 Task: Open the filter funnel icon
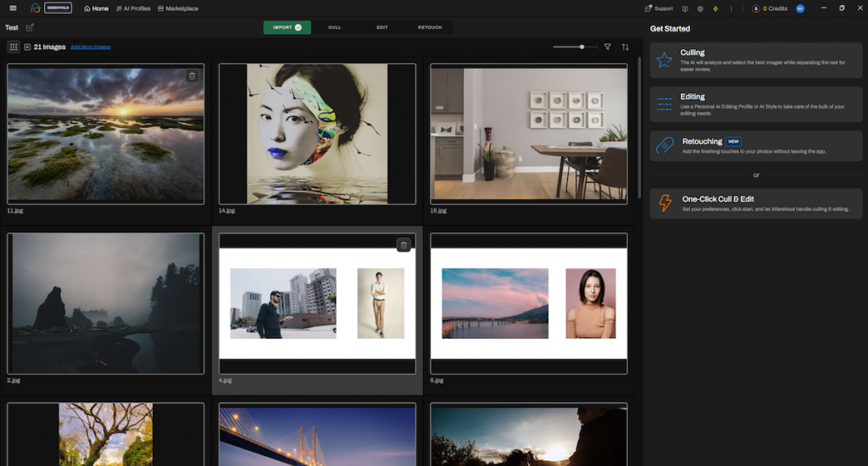[607, 47]
